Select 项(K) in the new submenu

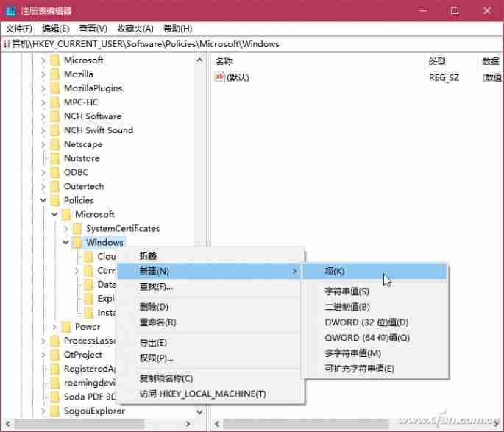pos(376,272)
